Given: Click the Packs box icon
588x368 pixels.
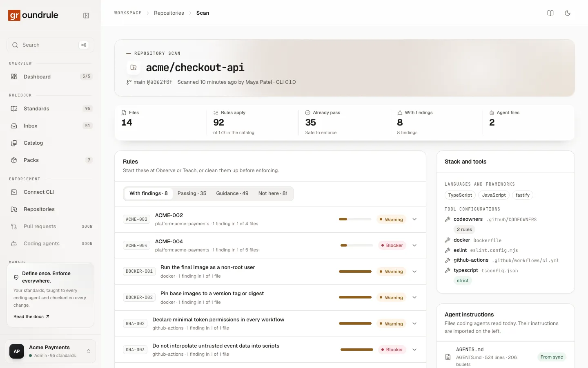Looking at the screenshot, I should pyautogui.click(x=14, y=160).
